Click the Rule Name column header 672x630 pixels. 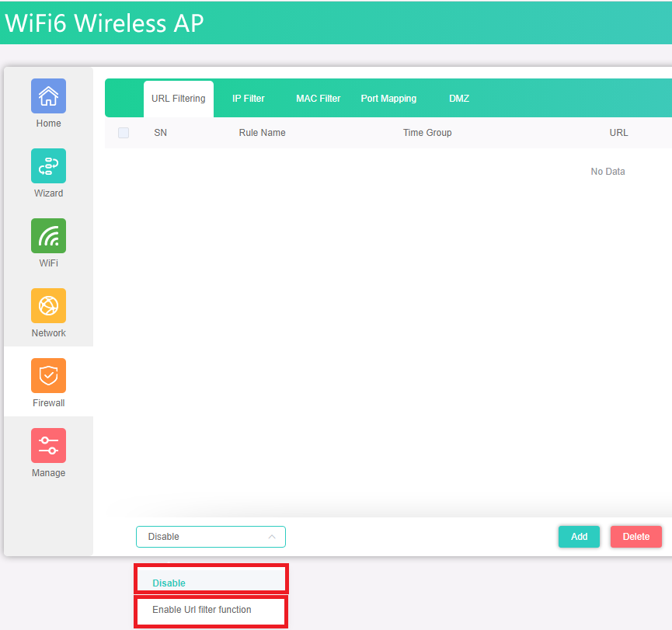[x=262, y=133]
